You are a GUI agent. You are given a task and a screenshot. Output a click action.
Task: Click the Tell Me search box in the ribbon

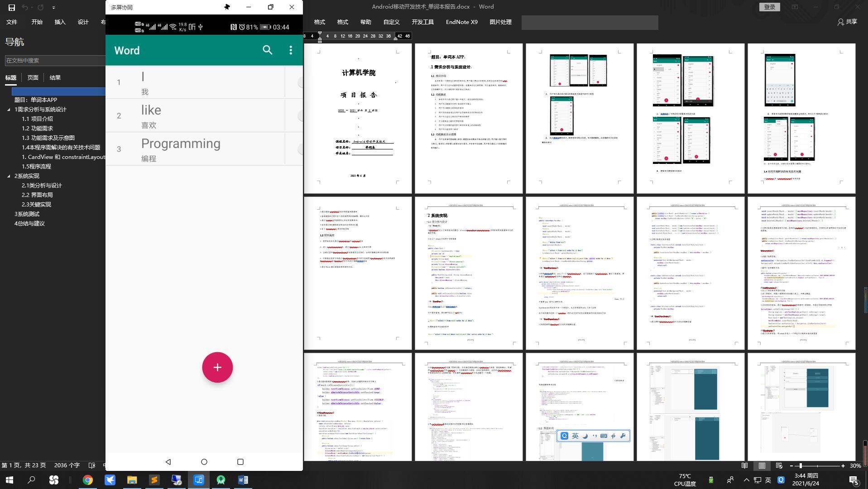(x=590, y=22)
